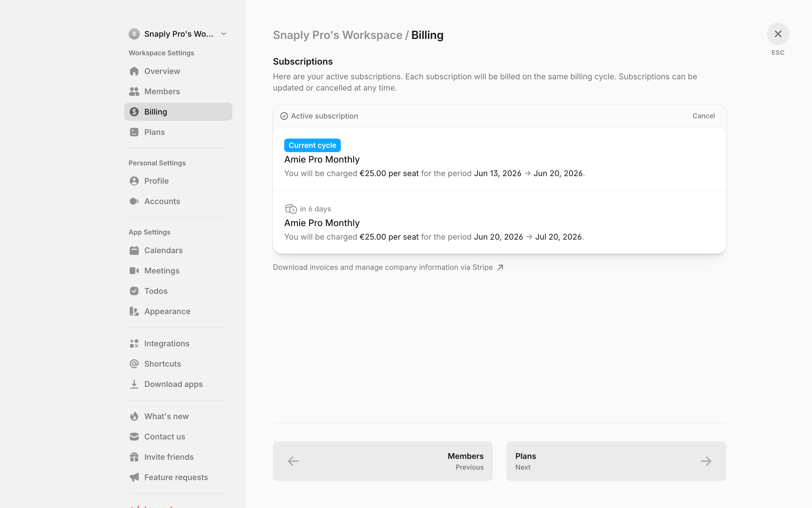The image size is (812, 508).
Task: Click the Plans card icon
Action: [x=134, y=132]
